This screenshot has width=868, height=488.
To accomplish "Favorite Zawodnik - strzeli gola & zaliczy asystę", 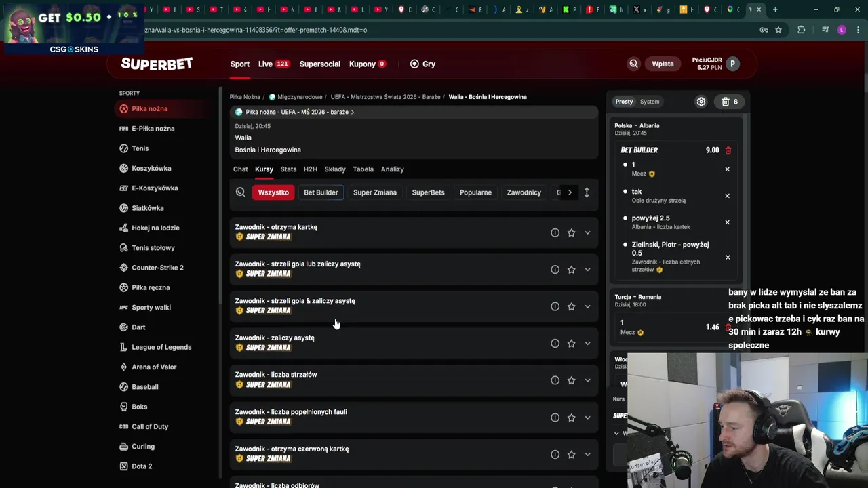I will click(x=571, y=306).
